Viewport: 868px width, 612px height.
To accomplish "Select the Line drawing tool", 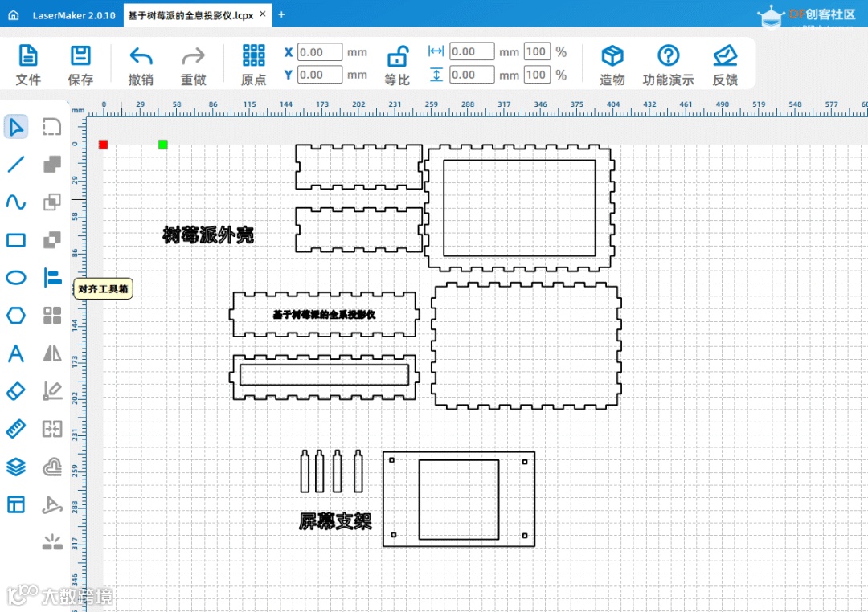I will tap(16, 165).
